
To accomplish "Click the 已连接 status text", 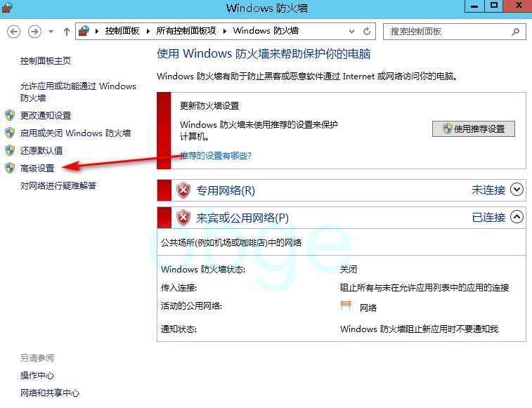I will click(x=488, y=218).
